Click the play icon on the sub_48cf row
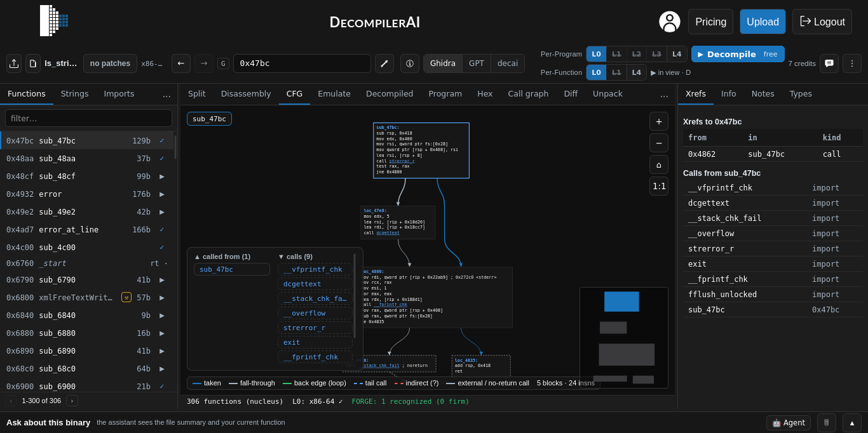 click(162, 177)
